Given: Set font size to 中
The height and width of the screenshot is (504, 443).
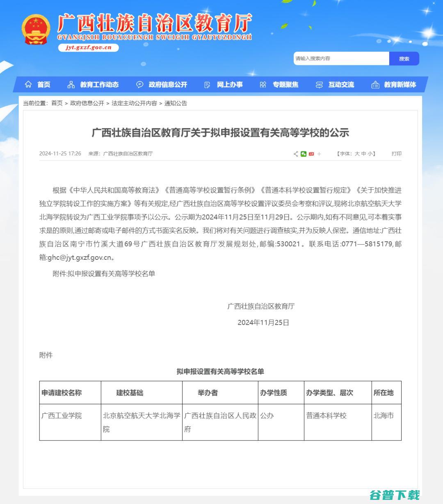Looking at the screenshot, I should point(363,154).
